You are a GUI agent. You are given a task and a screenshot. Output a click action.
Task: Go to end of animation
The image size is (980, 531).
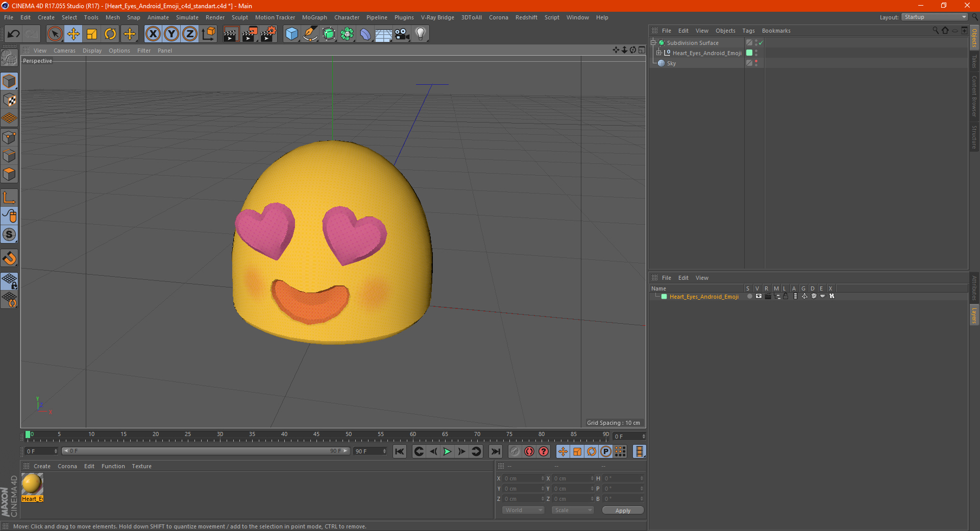click(496, 451)
